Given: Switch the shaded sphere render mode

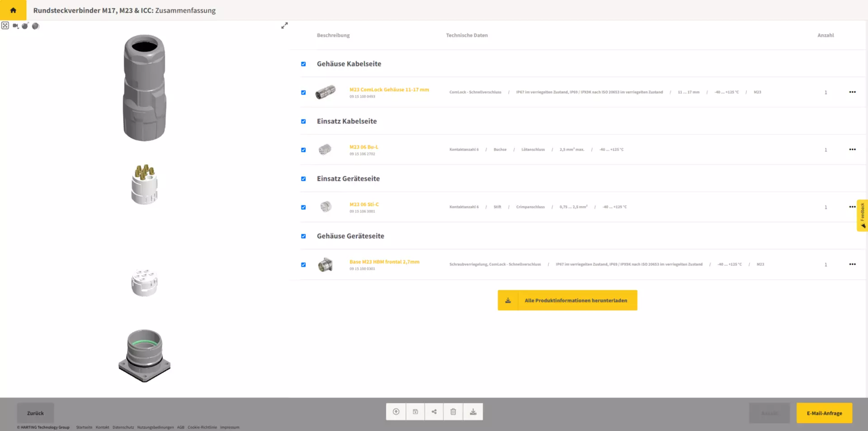Looking at the screenshot, I should coord(36,26).
